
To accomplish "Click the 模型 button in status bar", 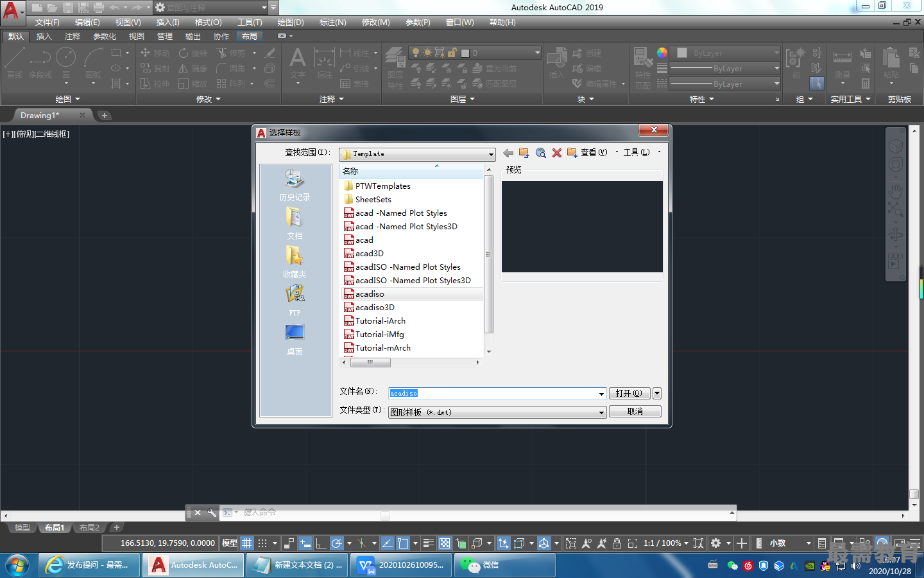I will pos(229,543).
